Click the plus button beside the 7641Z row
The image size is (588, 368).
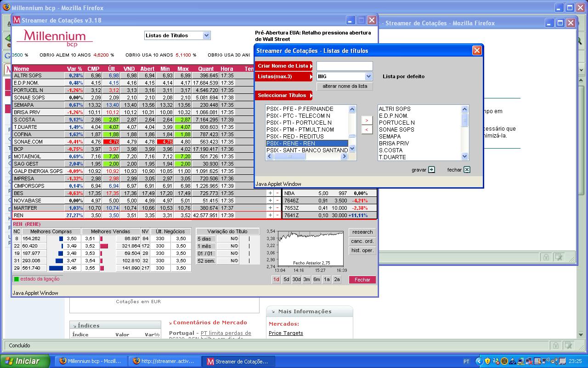click(270, 215)
